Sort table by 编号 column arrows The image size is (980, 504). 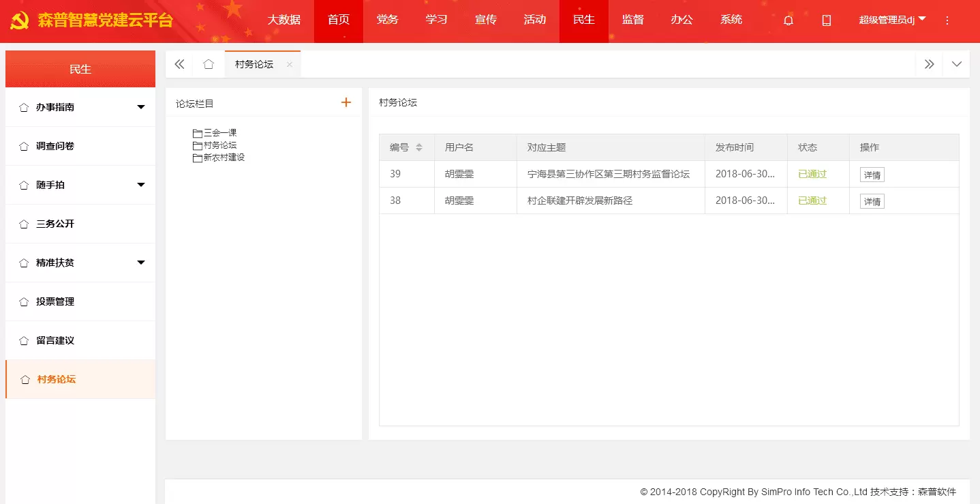[x=419, y=147]
